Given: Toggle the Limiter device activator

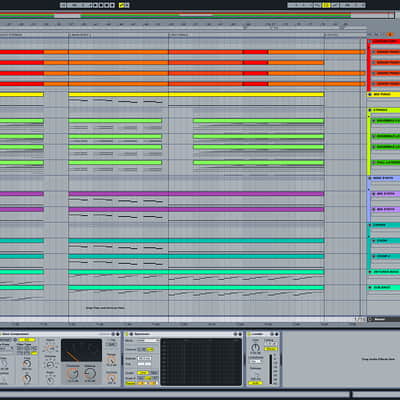Looking at the screenshot, I should (x=249, y=334).
